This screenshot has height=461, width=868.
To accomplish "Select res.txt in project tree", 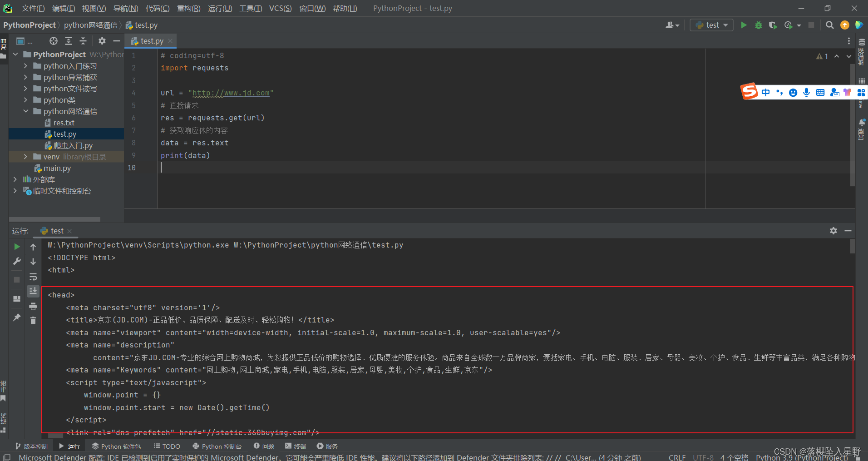I will coord(64,123).
